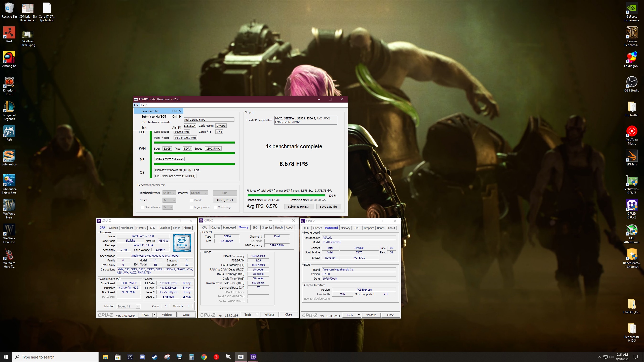Toggle the Pmode checkbox

click(192, 200)
